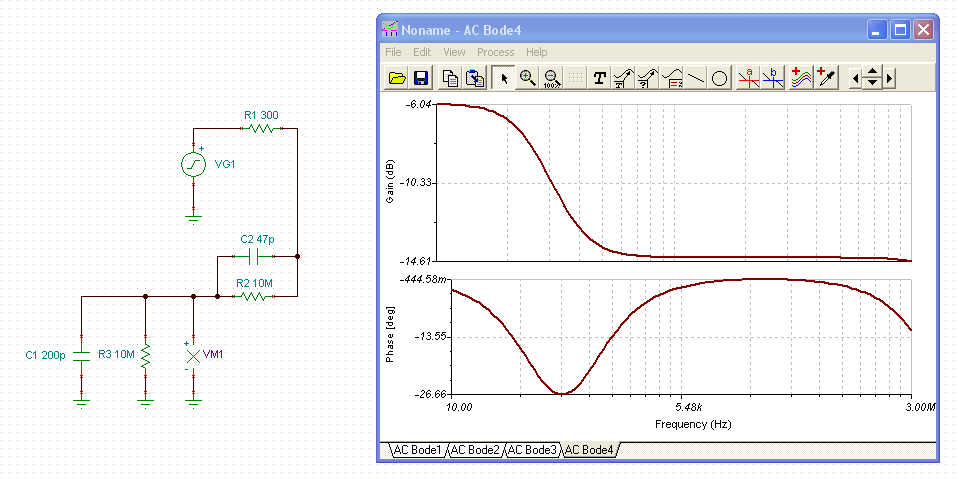The height and width of the screenshot is (479, 959).
Task: Minimize the AC Bode4 window
Action: pyautogui.click(x=878, y=29)
